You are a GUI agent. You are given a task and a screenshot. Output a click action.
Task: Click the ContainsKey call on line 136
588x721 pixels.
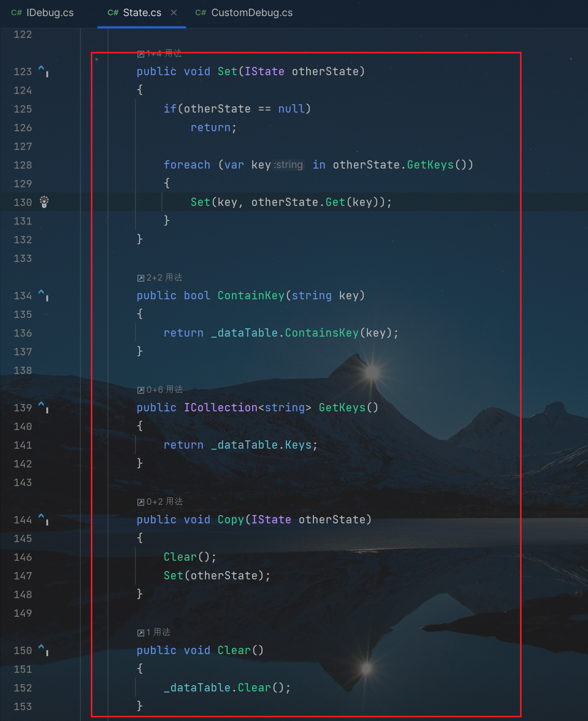click(x=322, y=332)
